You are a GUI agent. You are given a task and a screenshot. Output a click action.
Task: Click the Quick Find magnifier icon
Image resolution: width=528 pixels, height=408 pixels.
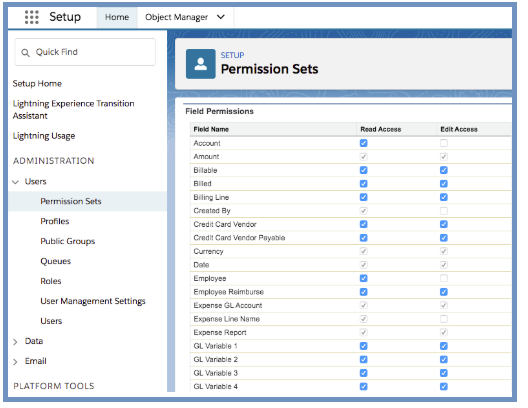[x=26, y=53]
